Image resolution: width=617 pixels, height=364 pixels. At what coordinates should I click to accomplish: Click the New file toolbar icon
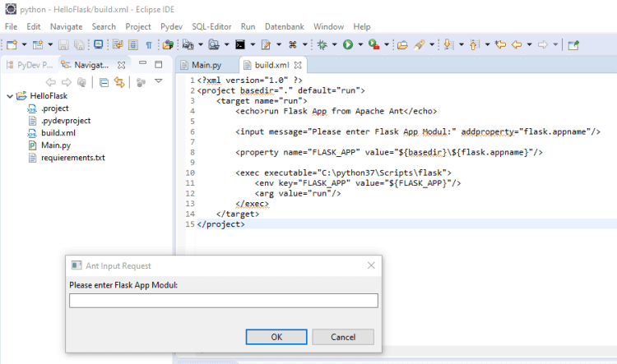point(12,44)
